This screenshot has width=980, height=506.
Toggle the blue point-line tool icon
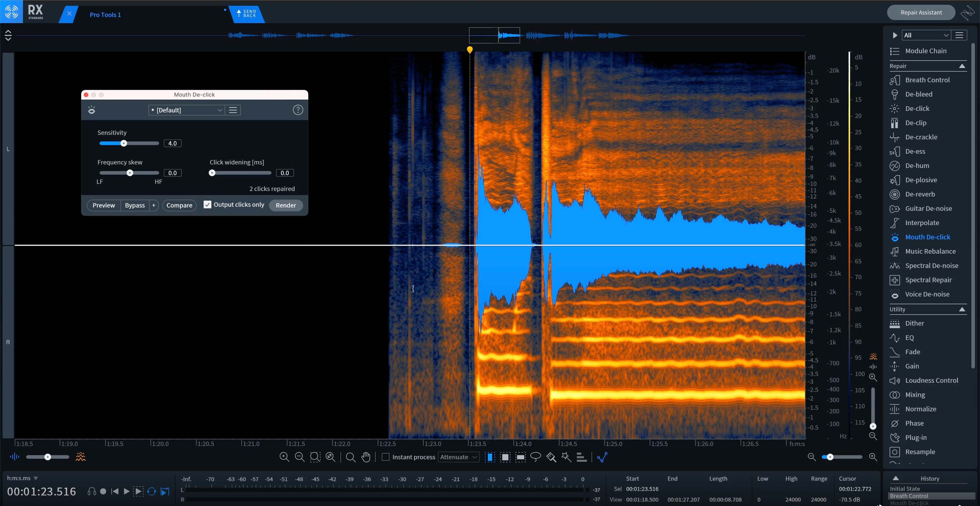pos(602,457)
